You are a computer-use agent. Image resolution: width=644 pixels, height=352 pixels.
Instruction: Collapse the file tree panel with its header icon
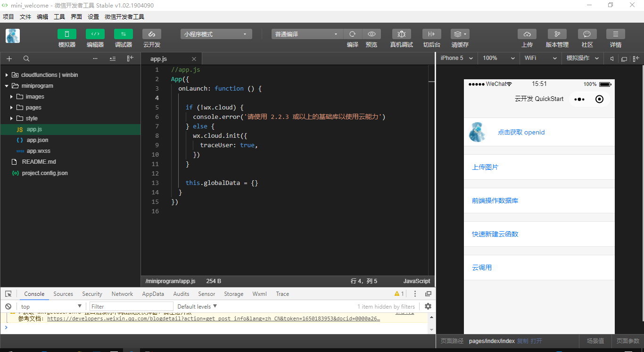point(130,59)
